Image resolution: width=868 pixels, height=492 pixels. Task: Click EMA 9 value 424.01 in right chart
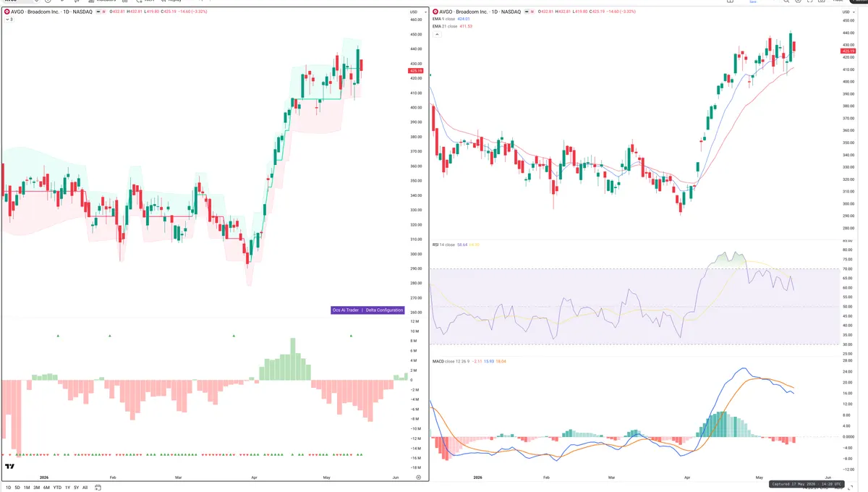463,20
